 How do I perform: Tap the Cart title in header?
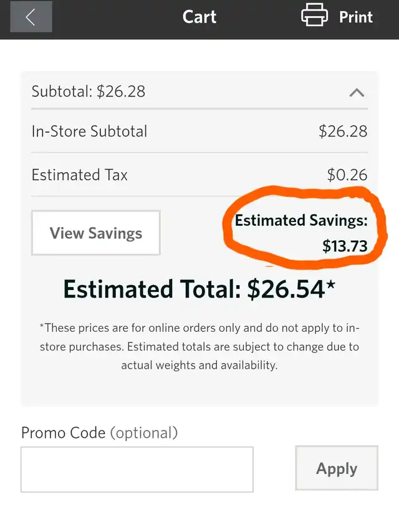[199, 17]
